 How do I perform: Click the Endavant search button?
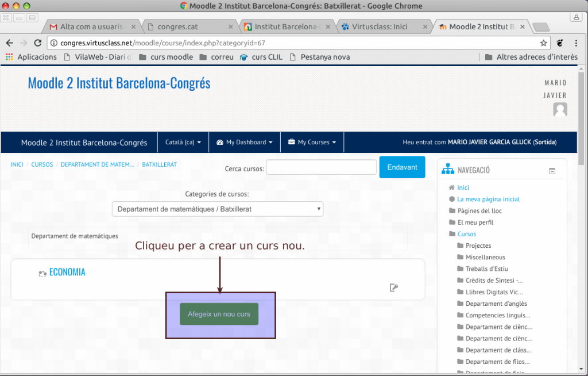tap(402, 167)
